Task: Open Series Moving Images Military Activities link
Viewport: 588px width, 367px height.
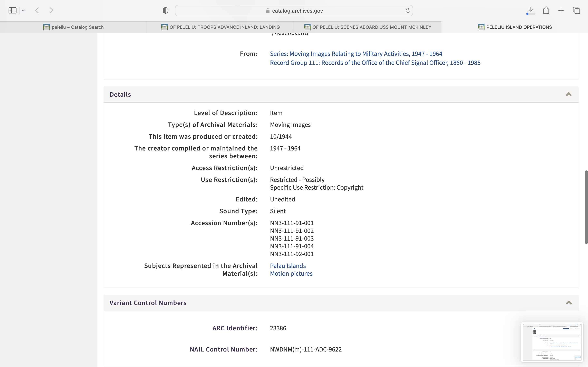Action: coord(356,54)
